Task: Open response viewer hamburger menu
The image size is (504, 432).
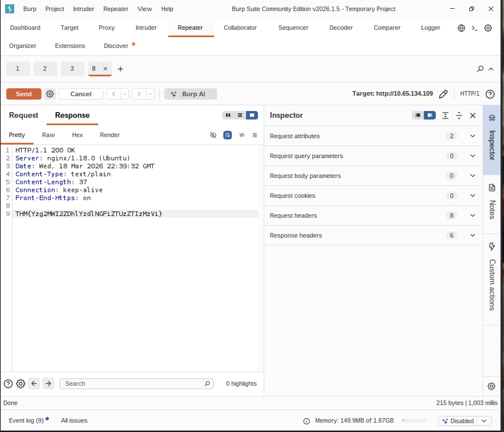Action: (255, 135)
